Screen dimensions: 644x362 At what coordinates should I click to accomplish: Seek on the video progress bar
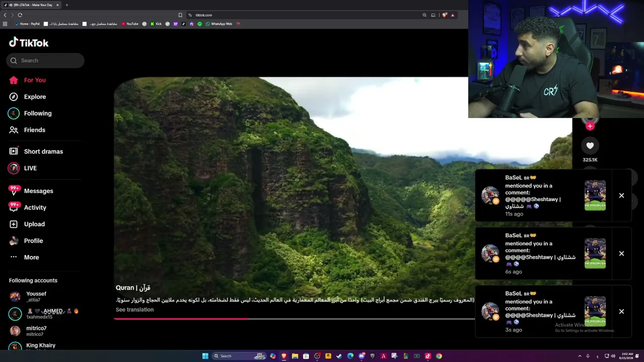[294, 319]
